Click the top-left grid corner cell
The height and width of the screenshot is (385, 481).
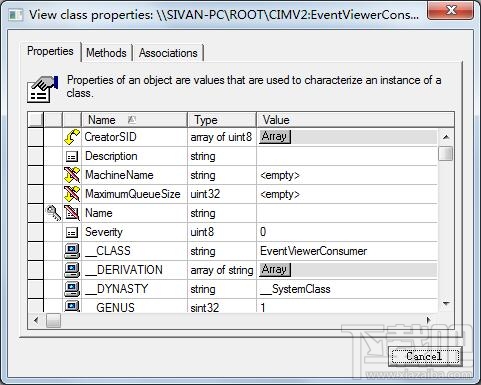point(35,120)
